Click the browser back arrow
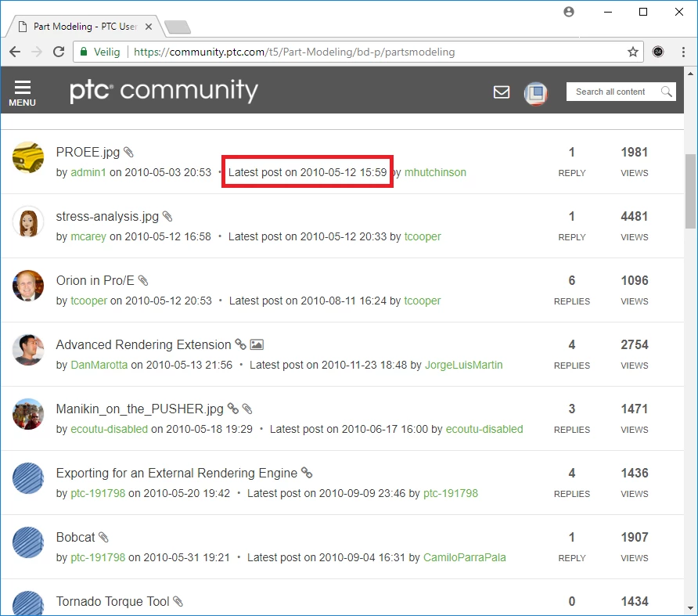Image resolution: width=698 pixels, height=616 pixels. (x=15, y=52)
